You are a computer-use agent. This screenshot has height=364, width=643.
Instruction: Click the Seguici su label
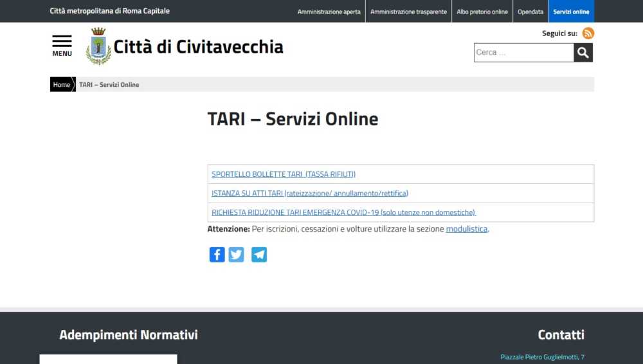click(x=559, y=33)
